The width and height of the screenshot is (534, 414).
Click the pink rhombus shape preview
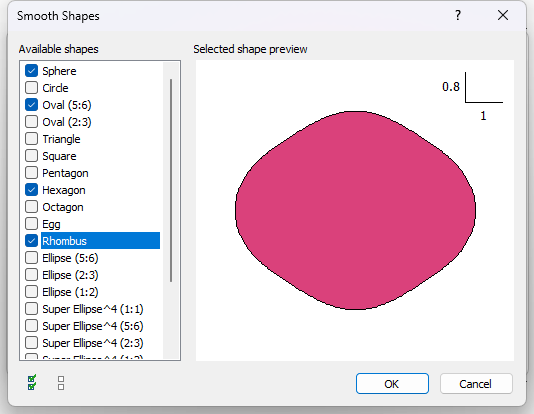pos(355,210)
